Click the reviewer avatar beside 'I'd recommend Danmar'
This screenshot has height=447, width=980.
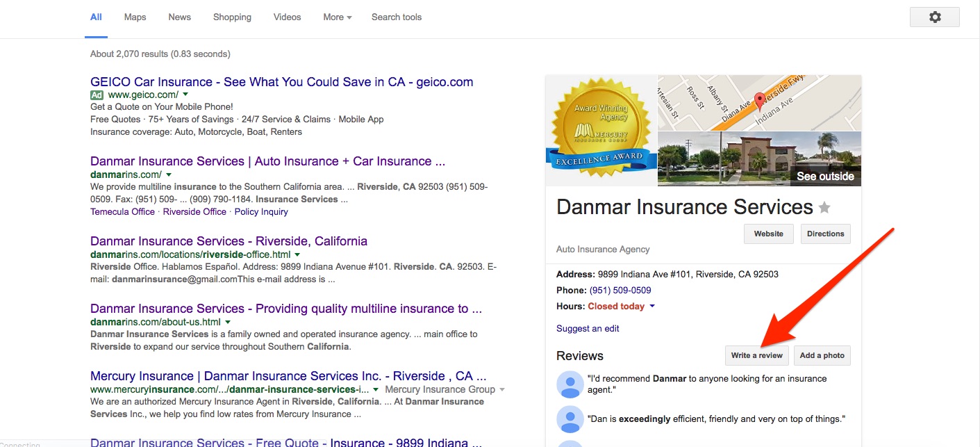[570, 385]
